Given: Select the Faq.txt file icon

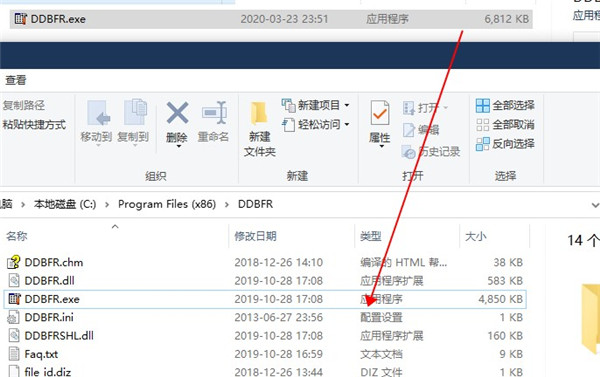Looking at the screenshot, I should coord(14,354).
